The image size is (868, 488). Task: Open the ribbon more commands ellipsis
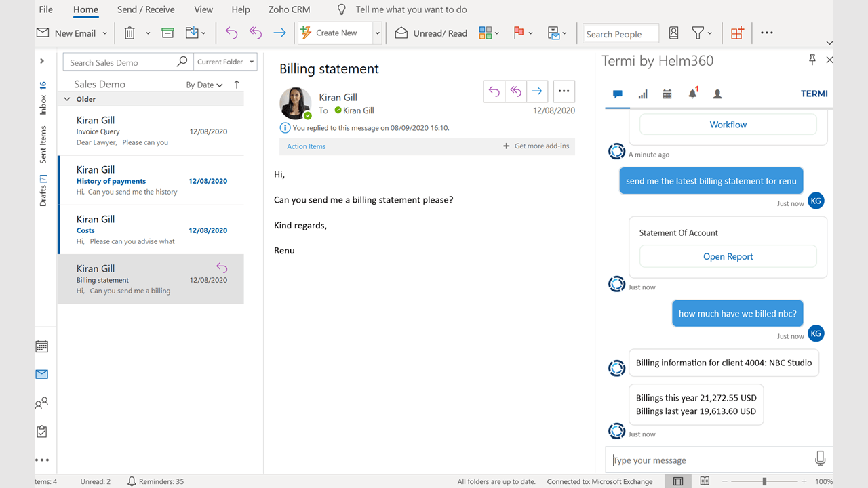point(766,33)
